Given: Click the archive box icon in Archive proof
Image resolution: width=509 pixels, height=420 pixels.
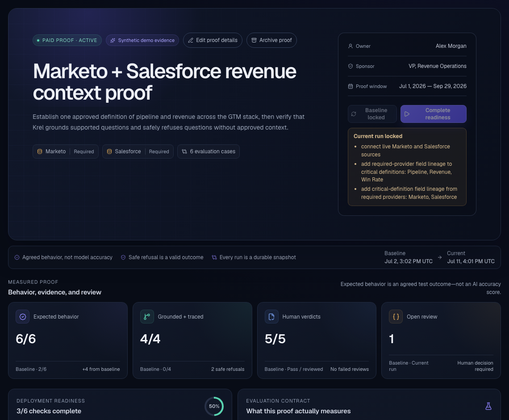Looking at the screenshot, I should click(254, 40).
